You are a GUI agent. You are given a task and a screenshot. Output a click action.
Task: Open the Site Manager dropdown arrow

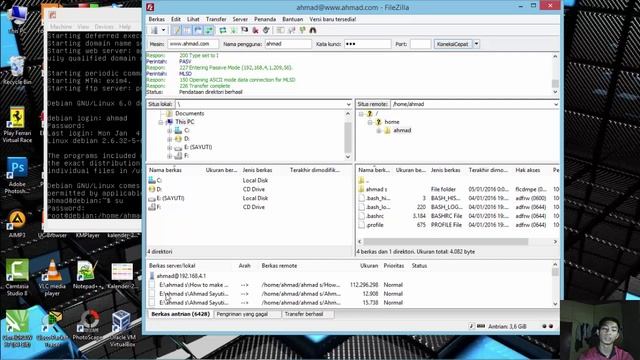[x=163, y=30]
